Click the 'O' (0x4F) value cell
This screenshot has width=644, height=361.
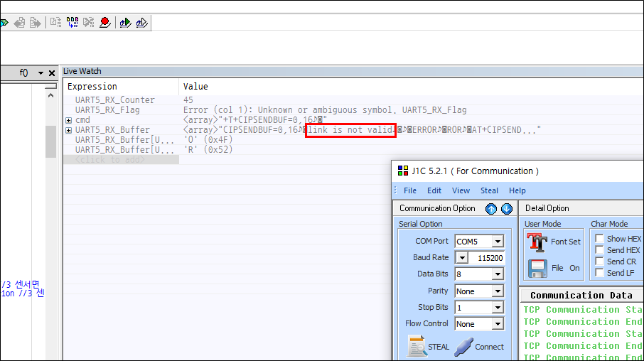(208, 139)
